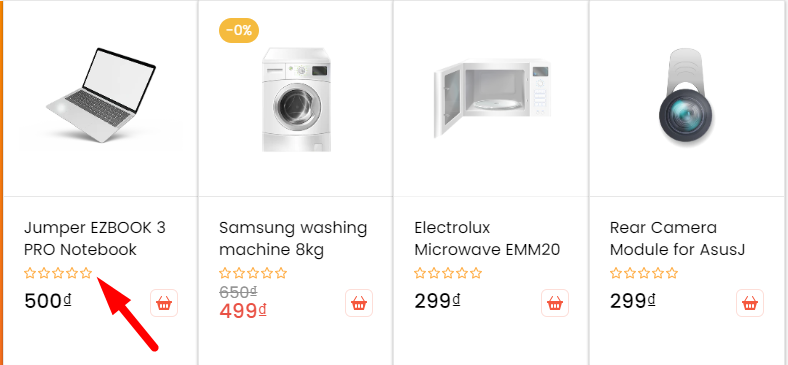Image resolution: width=788 pixels, height=365 pixels.
Task: Open Jumper EZBOOK 3 PRO Notebook title
Action: coord(95,239)
